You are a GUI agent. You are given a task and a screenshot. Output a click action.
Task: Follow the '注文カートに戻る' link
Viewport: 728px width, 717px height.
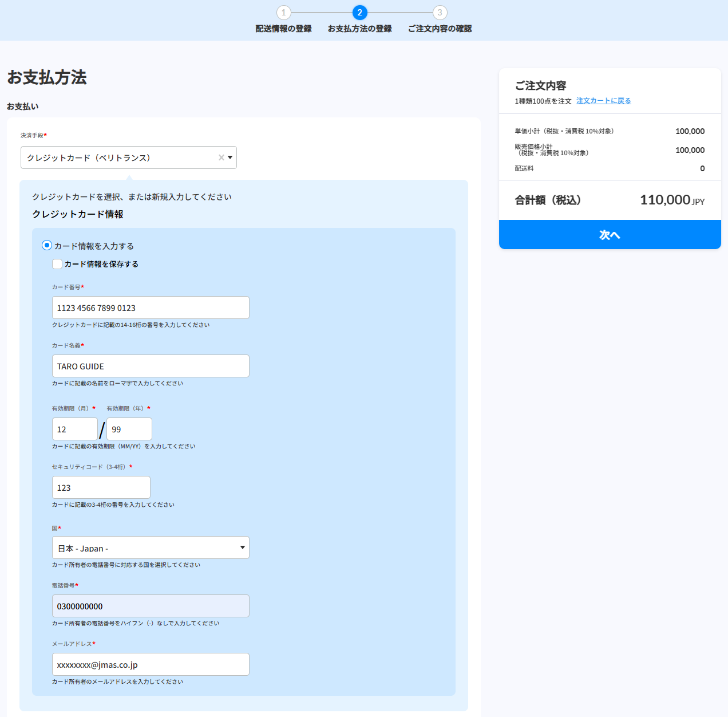coord(603,101)
